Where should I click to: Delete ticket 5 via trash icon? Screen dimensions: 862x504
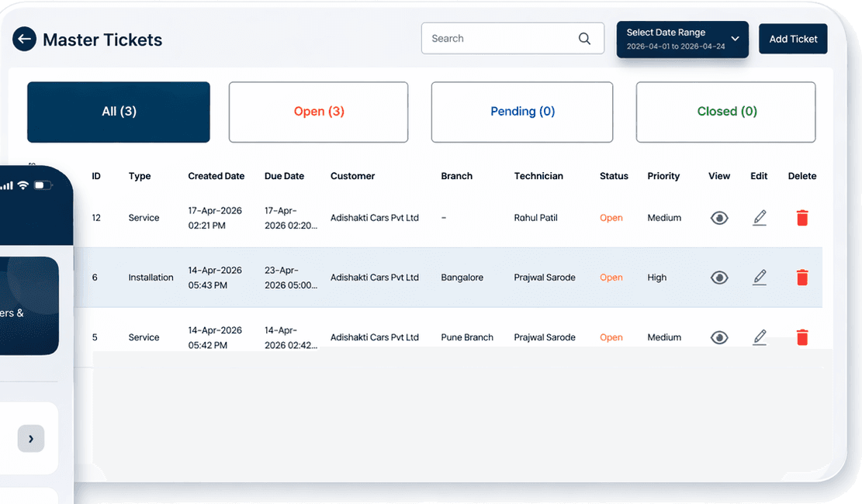click(802, 337)
